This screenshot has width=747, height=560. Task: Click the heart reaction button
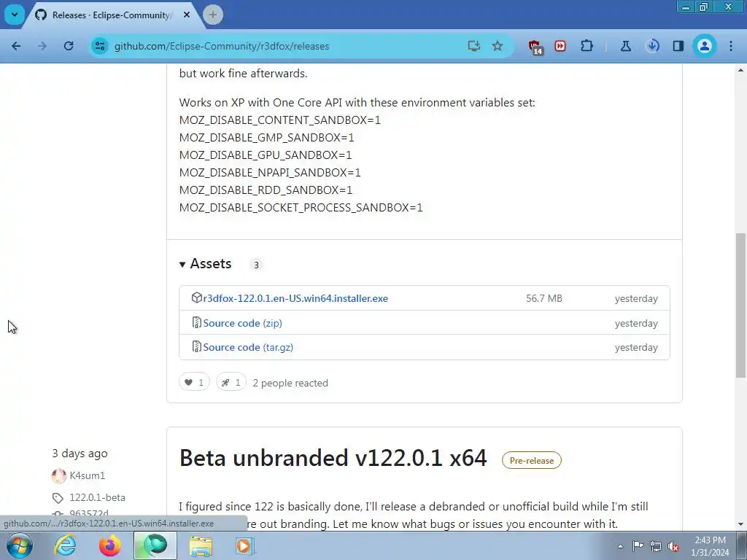point(194,382)
